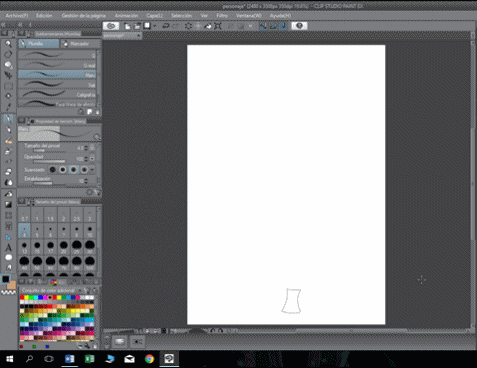Open the Clip Studio launcher icon
The width and height of the screenshot is (477, 368).
click(x=111, y=26)
